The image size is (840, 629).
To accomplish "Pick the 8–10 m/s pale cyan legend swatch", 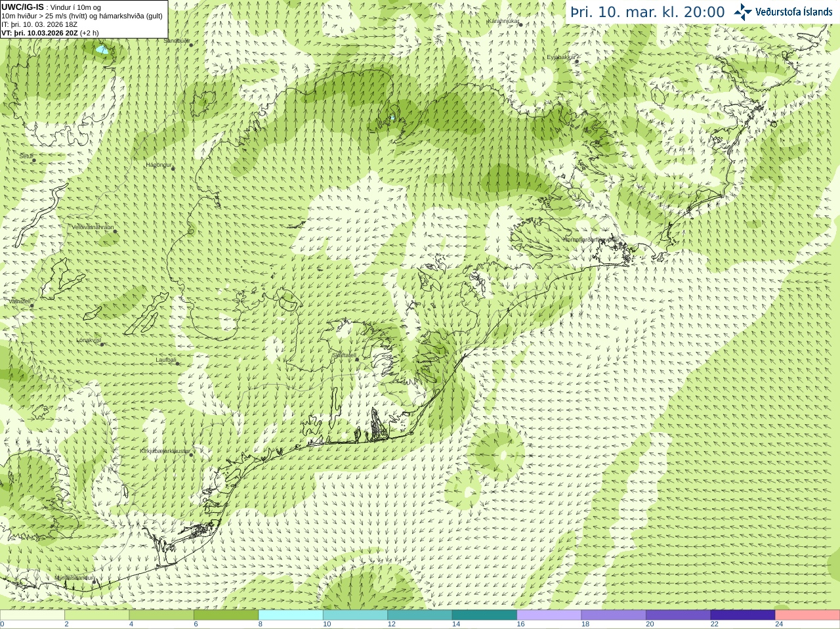I will click(291, 615).
